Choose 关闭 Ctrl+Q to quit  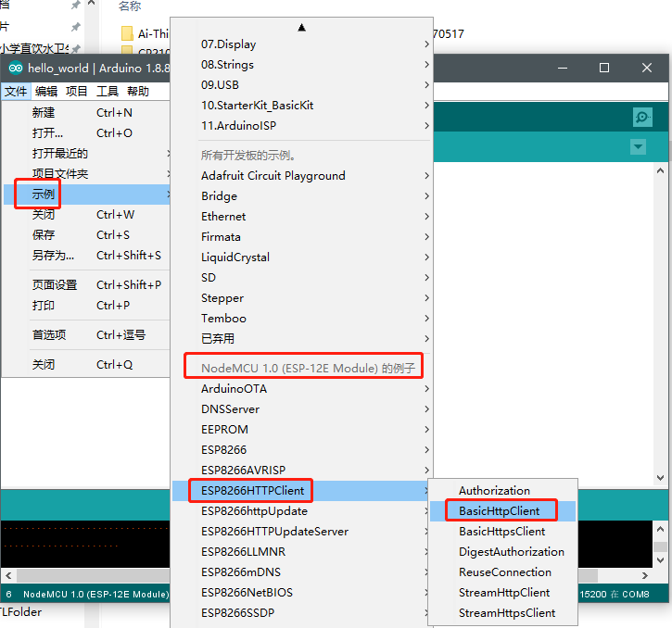tap(86, 365)
